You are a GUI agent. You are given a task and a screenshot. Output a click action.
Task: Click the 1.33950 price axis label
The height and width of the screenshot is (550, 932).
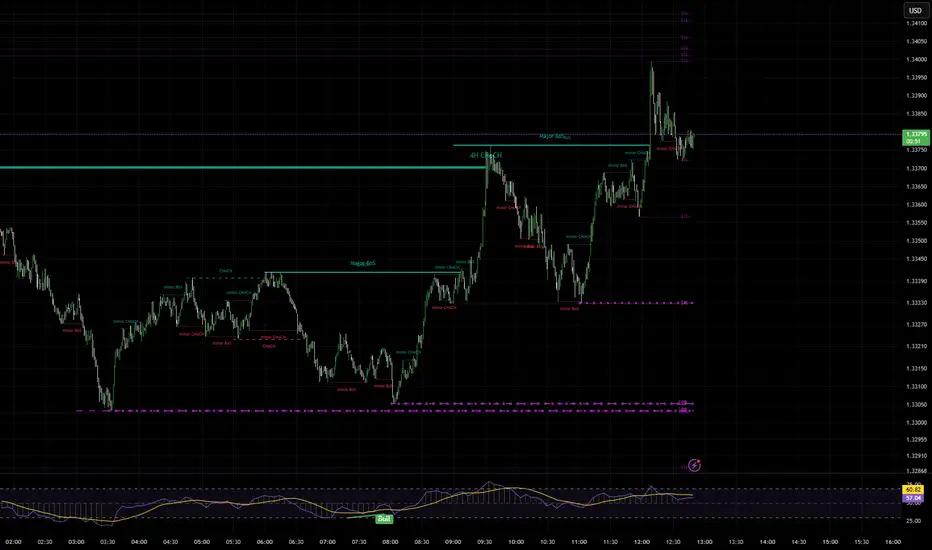tap(916, 77)
